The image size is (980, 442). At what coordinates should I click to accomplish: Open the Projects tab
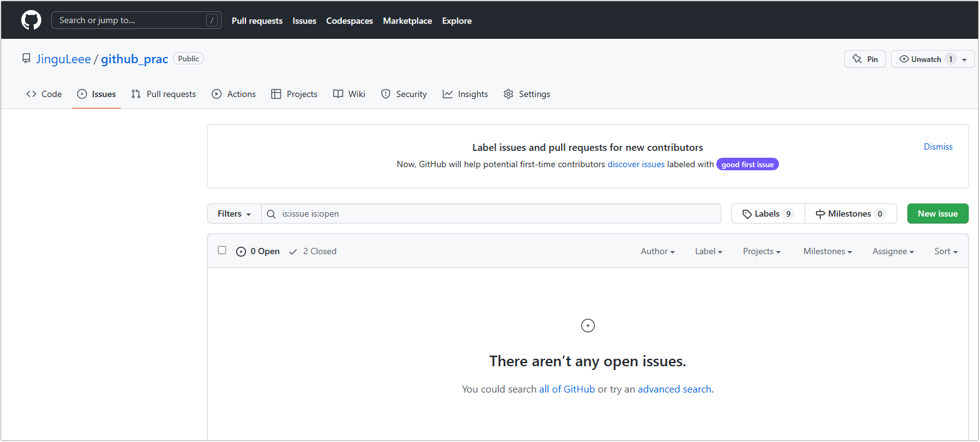click(294, 94)
